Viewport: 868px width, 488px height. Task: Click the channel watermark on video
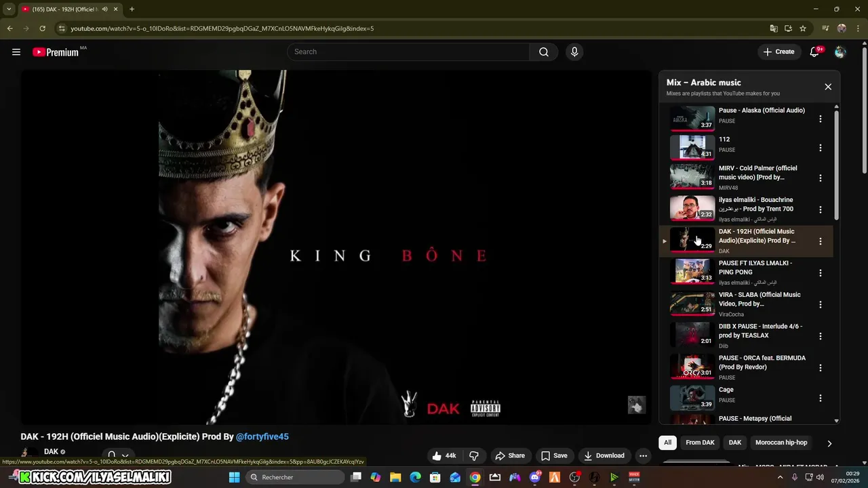[636, 405]
